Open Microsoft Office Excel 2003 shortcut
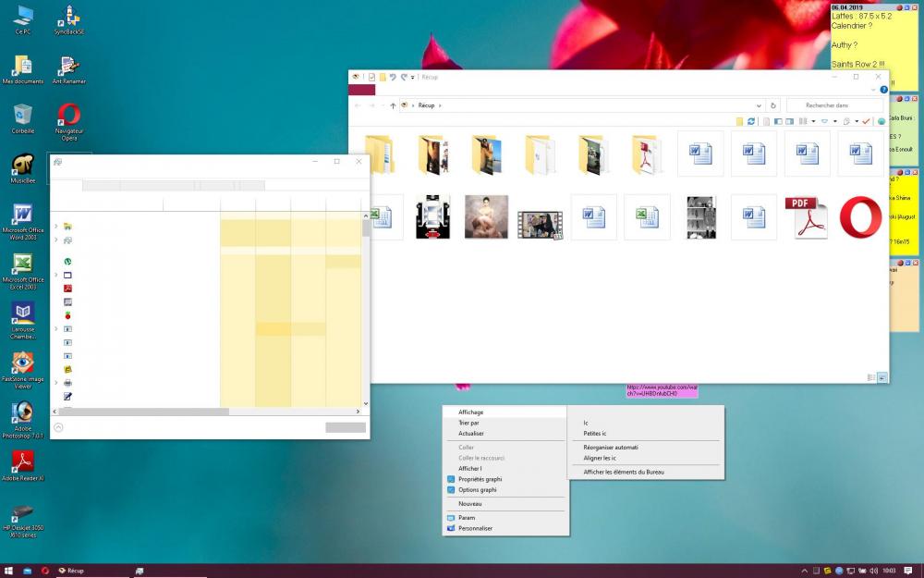Viewport: 924px width, 578px height. click(22, 267)
